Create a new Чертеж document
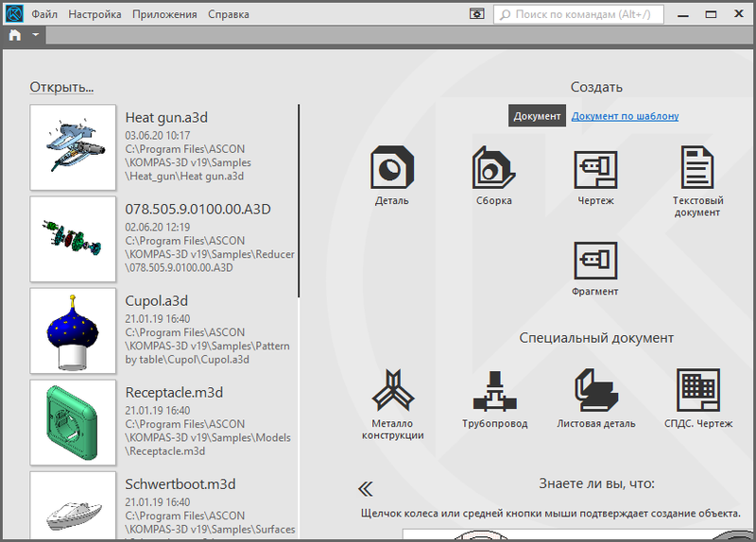The image size is (756, 542). tap(595, 176)
